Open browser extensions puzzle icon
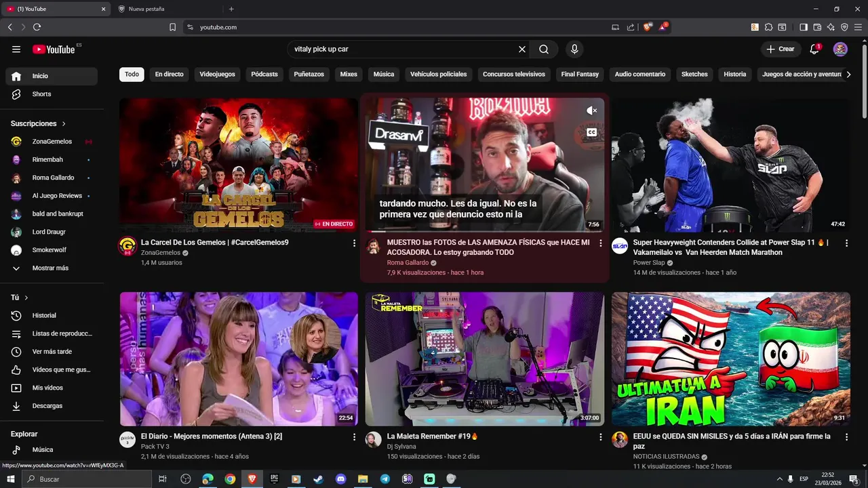The image size is (868, 488). (x=768, y=27)
